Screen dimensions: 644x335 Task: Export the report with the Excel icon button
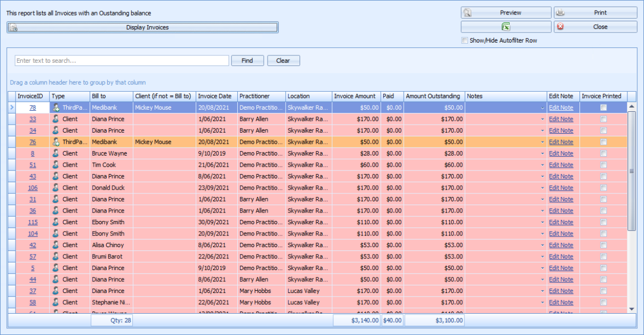click(x=506, y=27)
